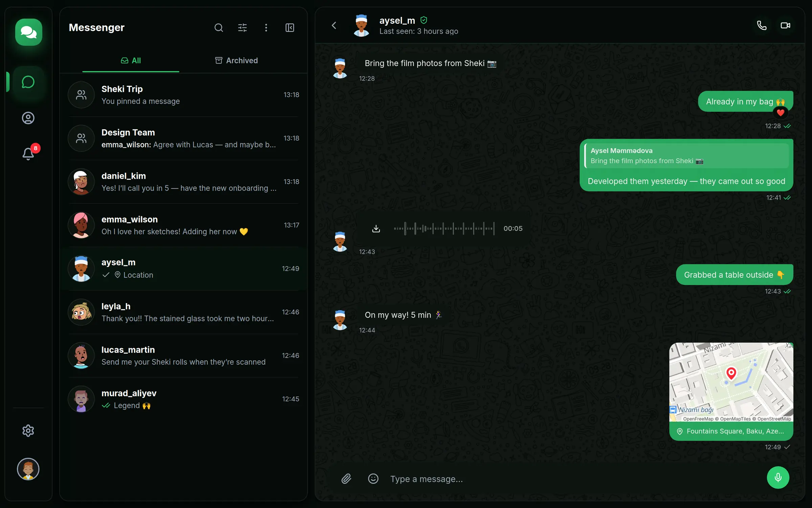
Task: Start a voice call with aysel_m
Action: 762,25
